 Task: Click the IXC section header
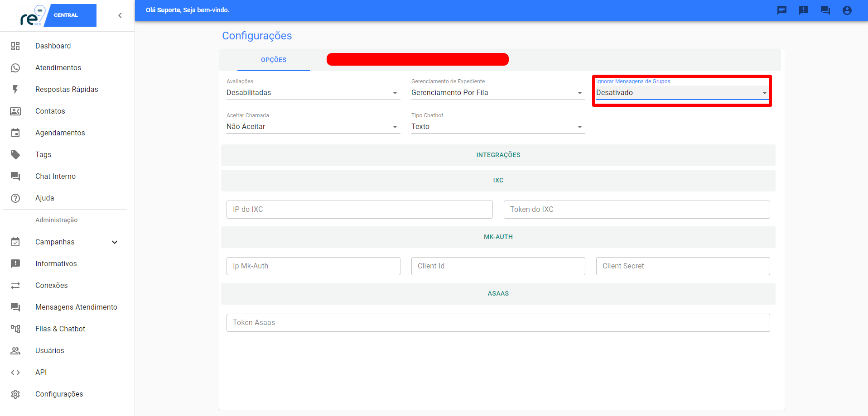pyautogui.click(x=498, y=181)
